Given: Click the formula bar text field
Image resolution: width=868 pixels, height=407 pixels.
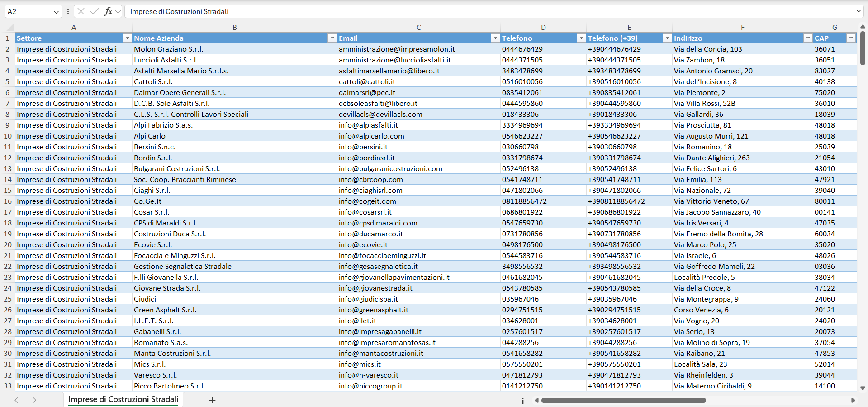Looking at the screenshot, I should pyautogui.click(x=489, y=11).
